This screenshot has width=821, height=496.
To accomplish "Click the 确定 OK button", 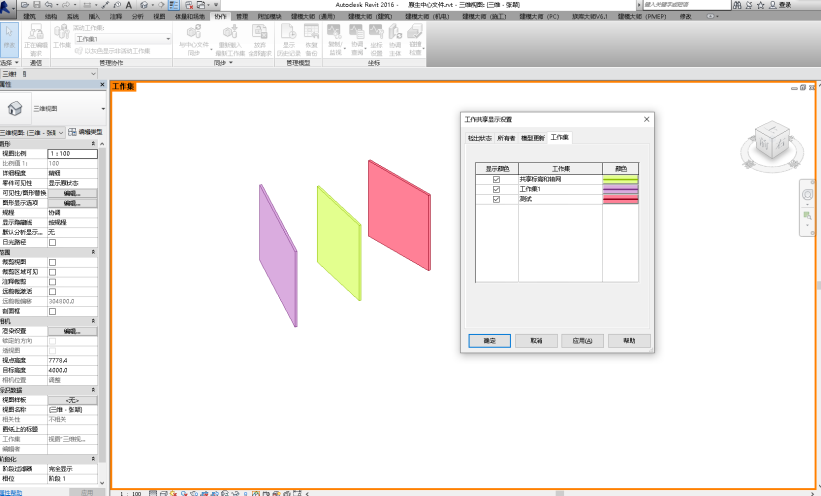I will (x=490, y=341).
